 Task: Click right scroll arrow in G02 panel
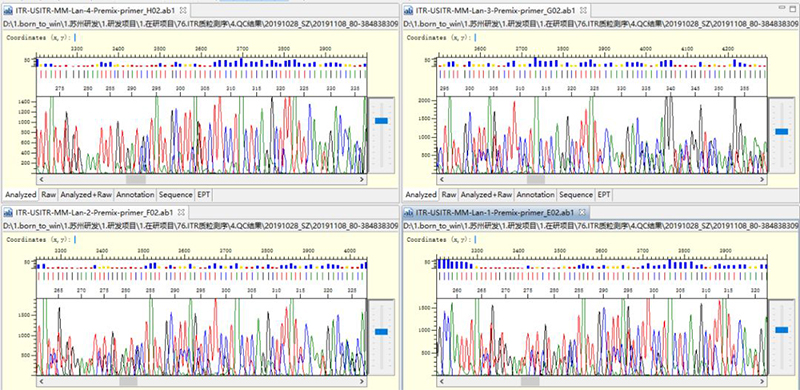coord(762,180)
